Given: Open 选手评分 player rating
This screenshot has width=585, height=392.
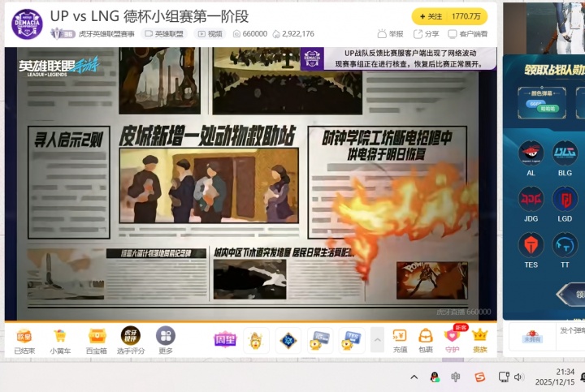Looking at the screenshot, I should (x=130, y=340).
